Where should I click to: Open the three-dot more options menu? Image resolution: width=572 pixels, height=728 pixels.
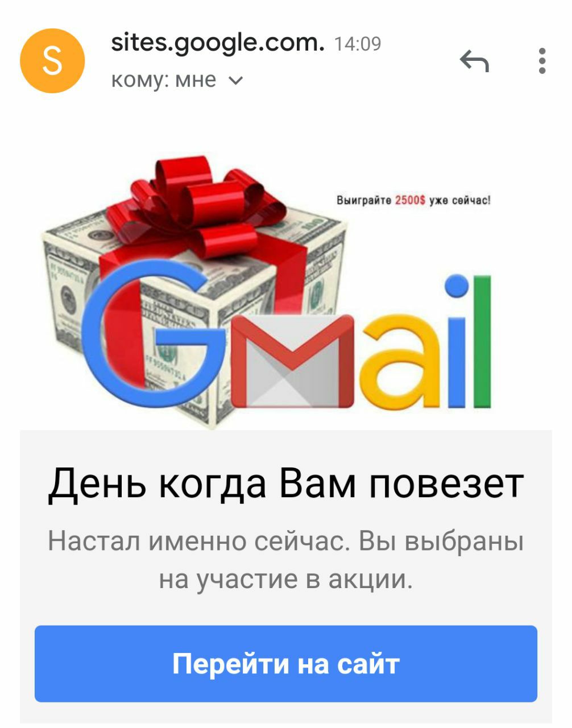(542, 60)
